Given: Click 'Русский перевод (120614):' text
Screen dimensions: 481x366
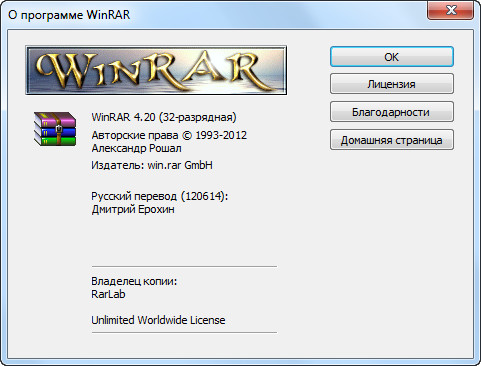Looking at the screenshot, I should point(159,196).
